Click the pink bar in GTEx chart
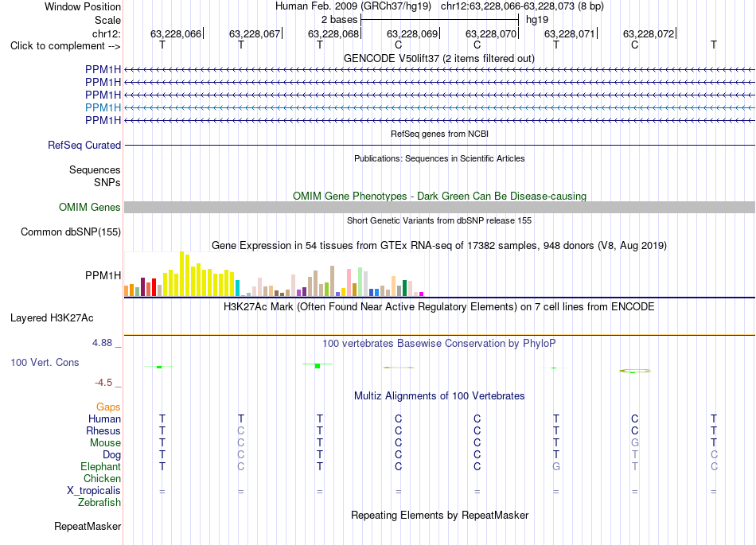Viewport: 756px width, 545px height. 349,283
